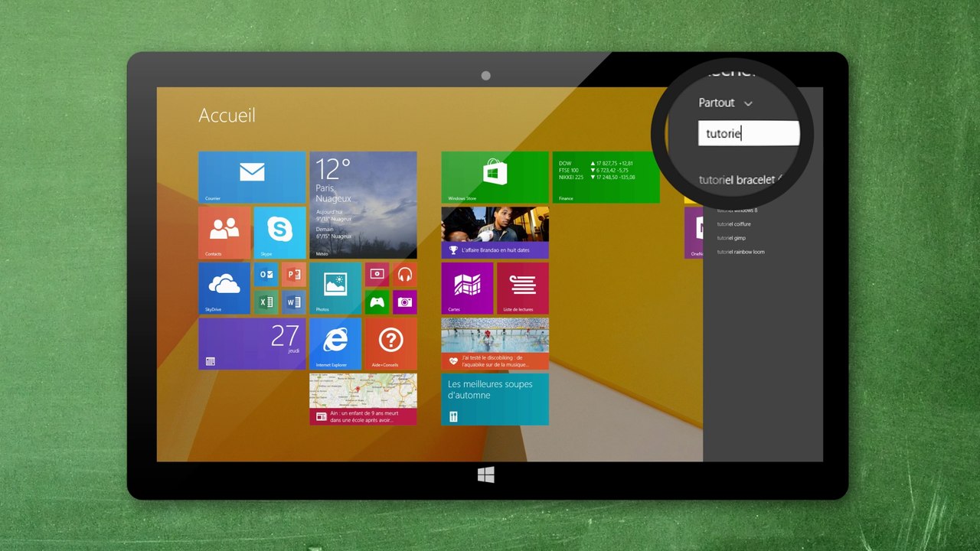The image size is (980, 551).
Task: Tap the Windows logo button on tablet bezel
Action: click(x=486, y=475)
